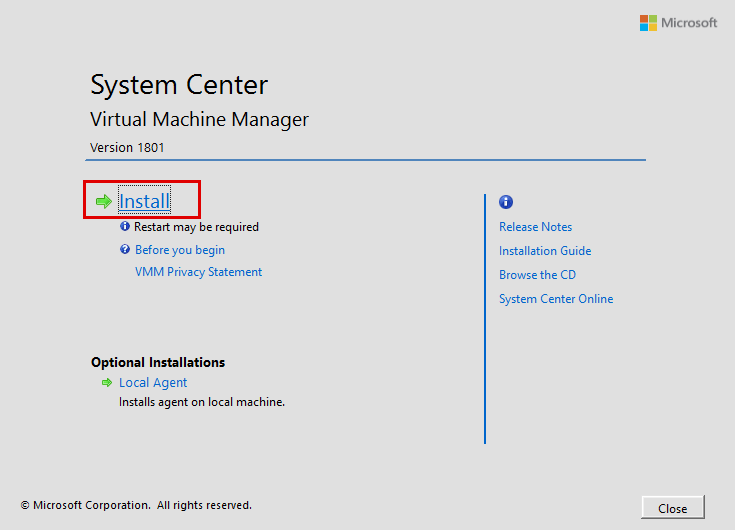Select the Local Agent installation link
This screenshot has height=530, width=735.
pyautogui.click(x=153, y=383)
